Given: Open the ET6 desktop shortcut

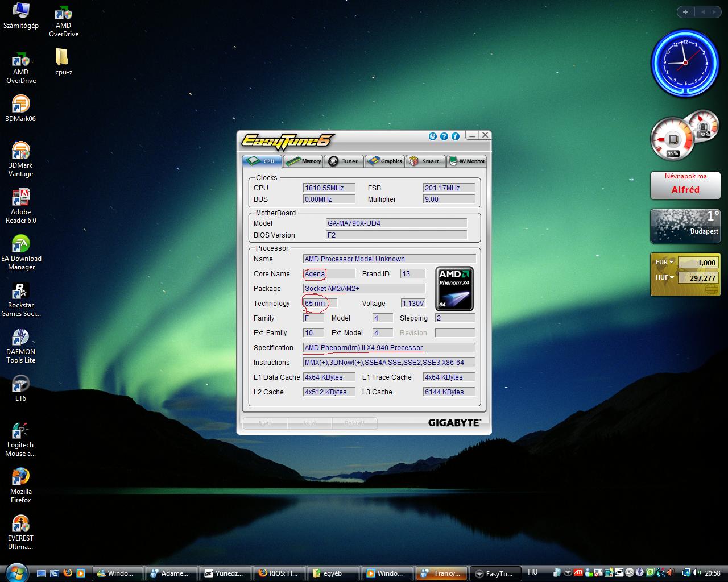Looking at the screenshot, I should click(21, 388).
